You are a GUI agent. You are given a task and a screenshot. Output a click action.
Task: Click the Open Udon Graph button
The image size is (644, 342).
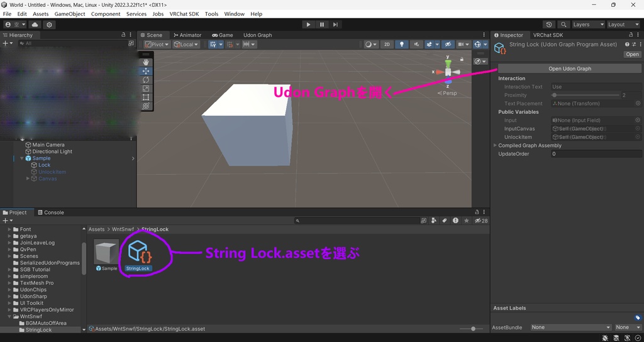coord(570,69)
